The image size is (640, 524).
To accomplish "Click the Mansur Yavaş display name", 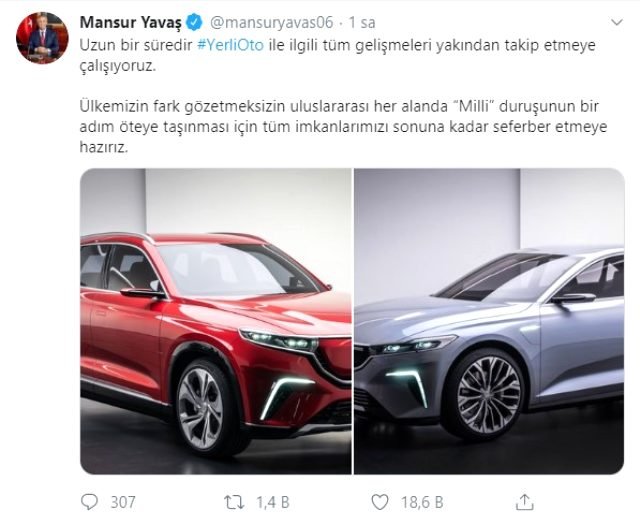I will pyautogui.click(x=131, y=22).
